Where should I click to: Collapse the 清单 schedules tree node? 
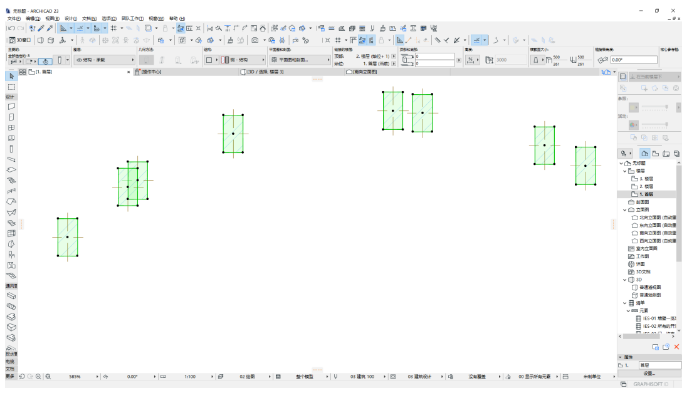click(625, 303)
